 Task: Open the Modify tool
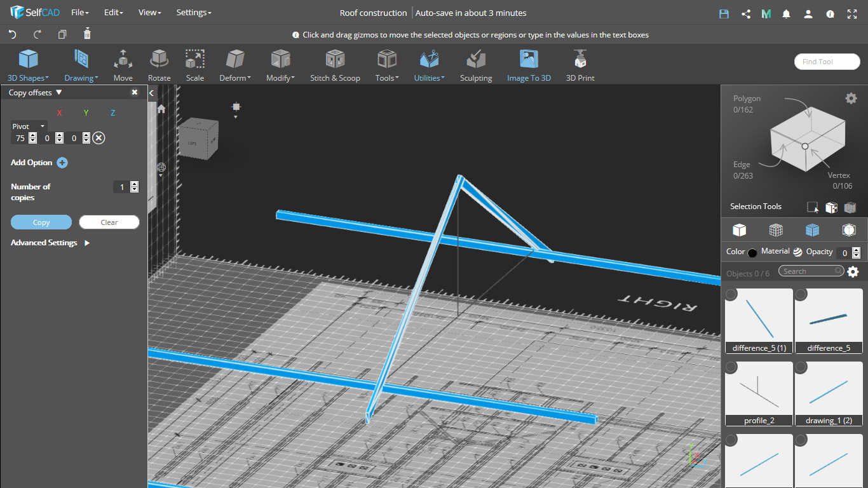coord(280,65)
